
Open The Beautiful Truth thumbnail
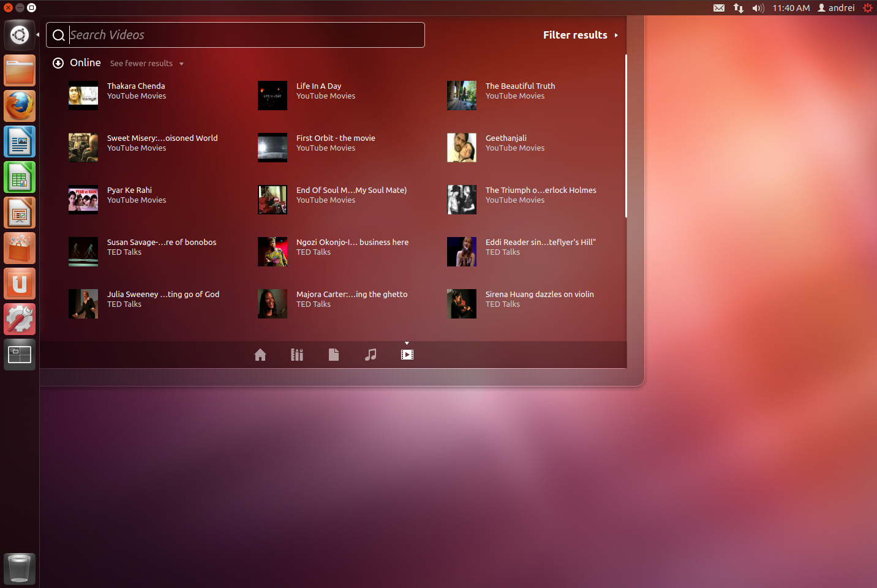(462, 96)
